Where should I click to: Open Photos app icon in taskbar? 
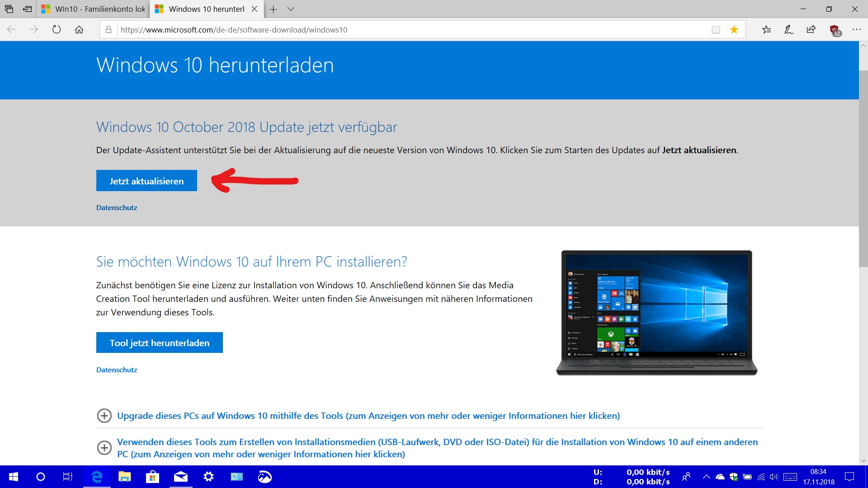coord(265,477)
